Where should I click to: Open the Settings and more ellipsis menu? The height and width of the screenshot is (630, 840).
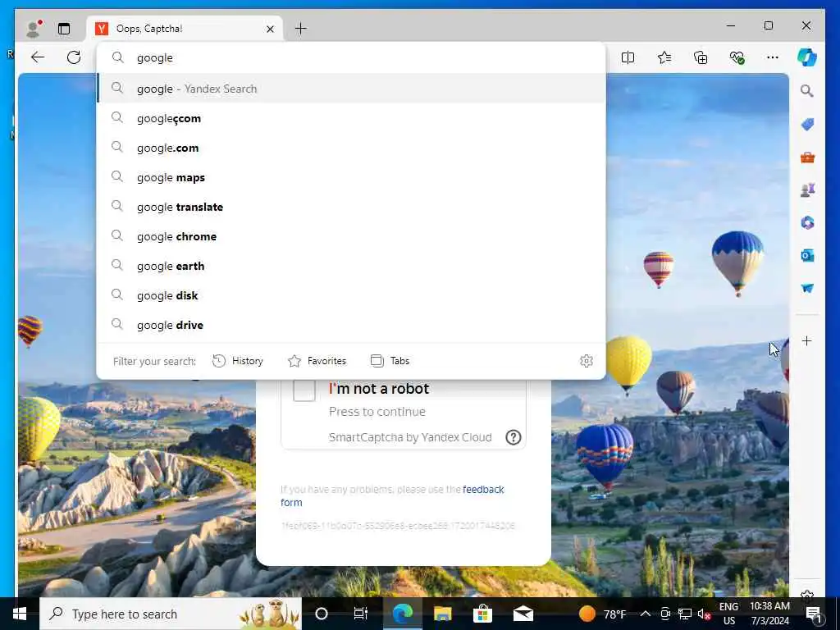773,57
